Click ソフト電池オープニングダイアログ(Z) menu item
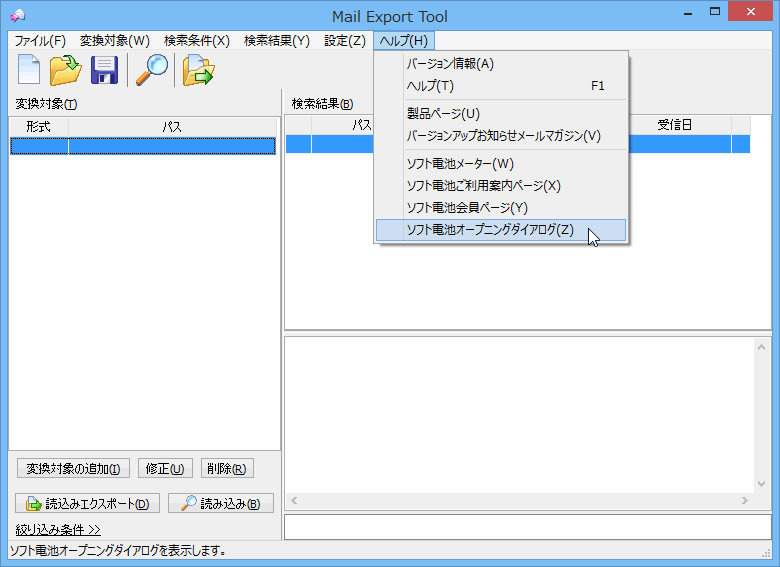 [490, 230]
